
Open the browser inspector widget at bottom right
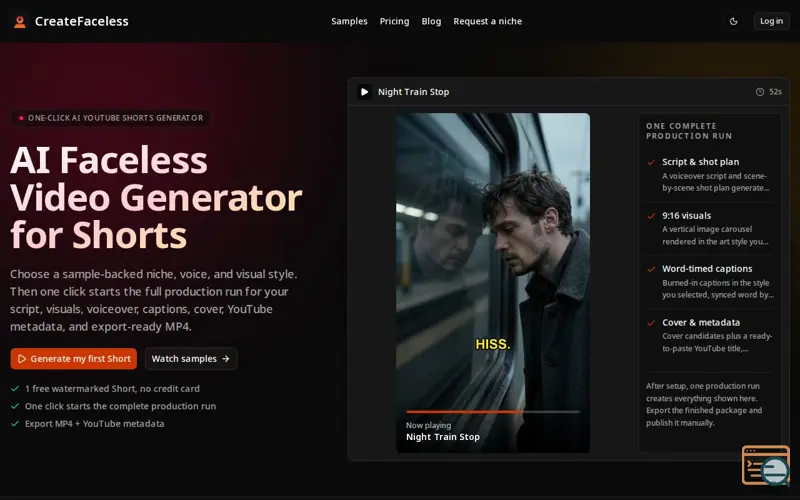point(766,465)
